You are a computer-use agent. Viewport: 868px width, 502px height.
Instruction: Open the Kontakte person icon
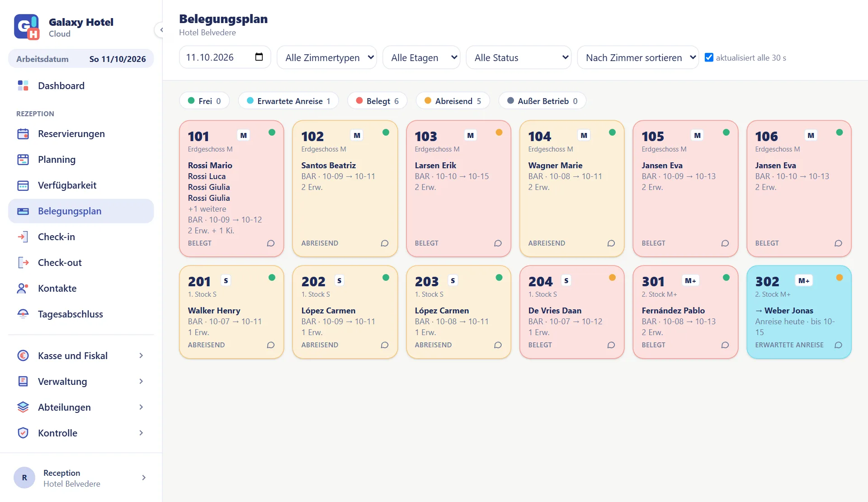23,289
